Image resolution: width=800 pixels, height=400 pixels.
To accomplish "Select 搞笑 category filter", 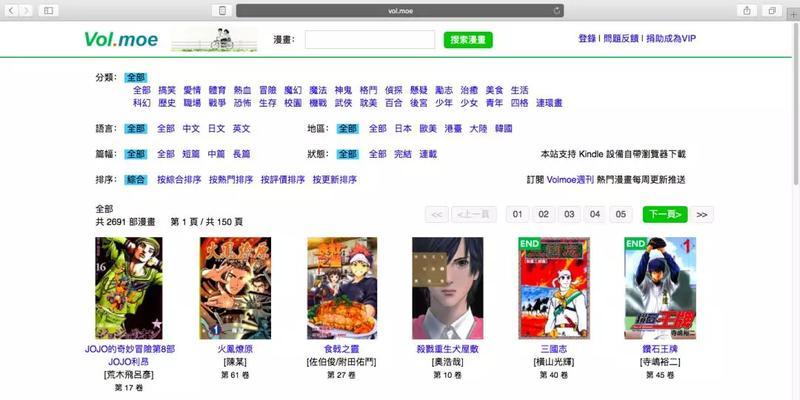I will pyautogui.click(x=167, y=90).
